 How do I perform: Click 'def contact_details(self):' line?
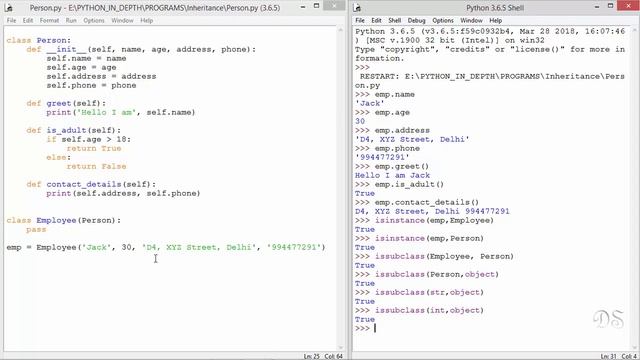(91, 184)
